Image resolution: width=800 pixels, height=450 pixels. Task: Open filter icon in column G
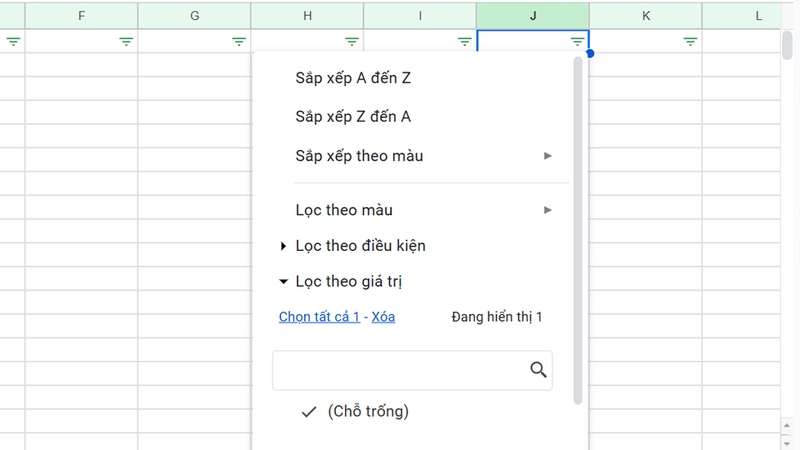pyautogui.click(x=239, y=42)
